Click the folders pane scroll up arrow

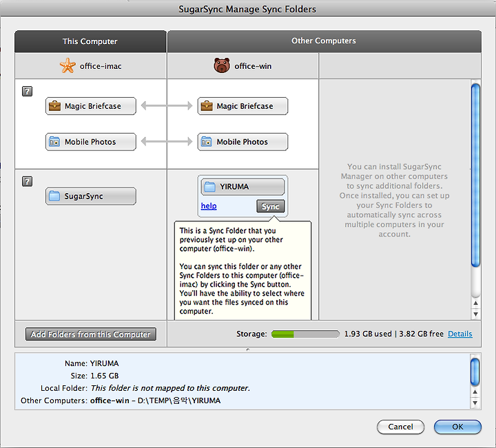(475, 303)
